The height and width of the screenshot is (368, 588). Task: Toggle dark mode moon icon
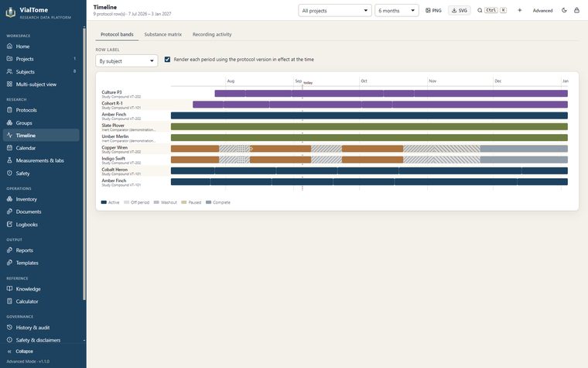point(564,11)
